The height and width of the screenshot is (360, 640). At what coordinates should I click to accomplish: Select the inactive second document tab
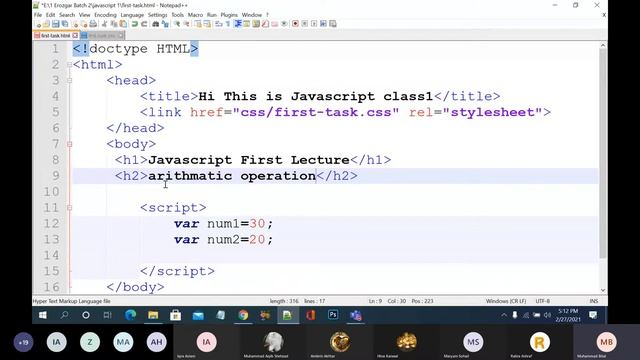click(102, 36)
